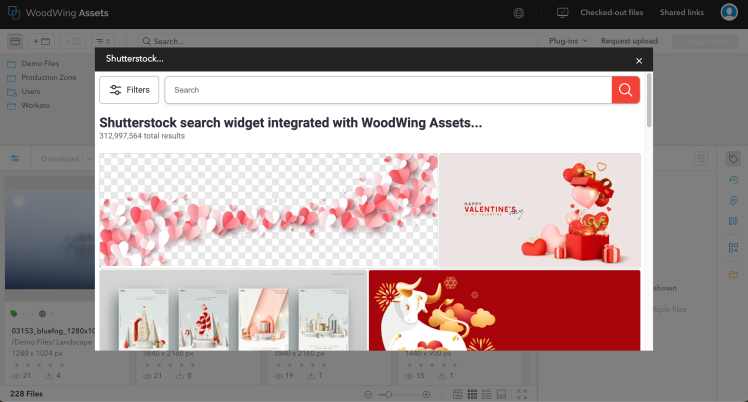Close the Shutterstock dialog
Screen dimensions: 748x402
[x=639, y=61]
